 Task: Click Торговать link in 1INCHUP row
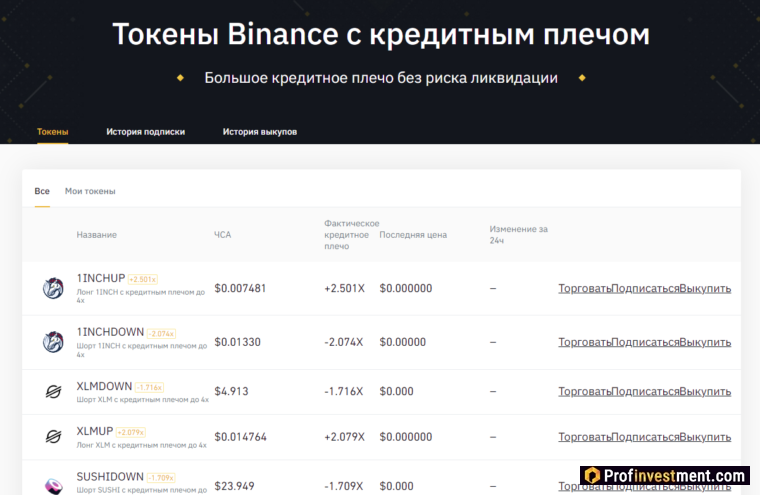point(585,288)
